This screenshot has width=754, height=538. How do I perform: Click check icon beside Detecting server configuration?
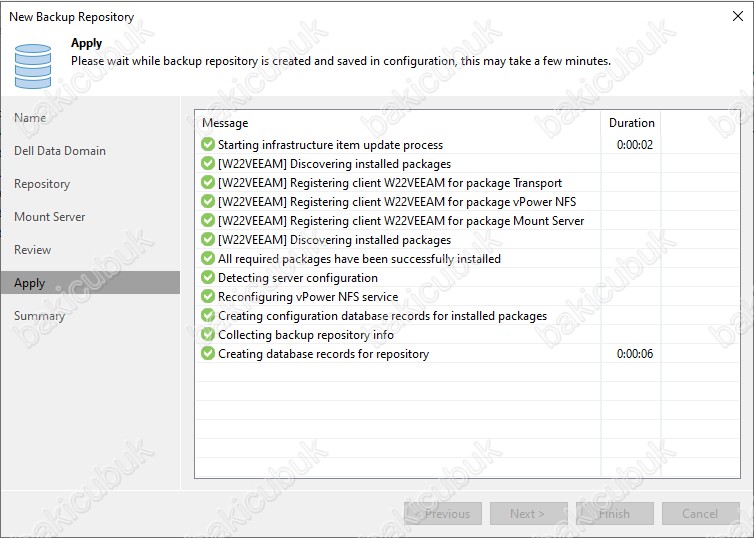(208, 277)
